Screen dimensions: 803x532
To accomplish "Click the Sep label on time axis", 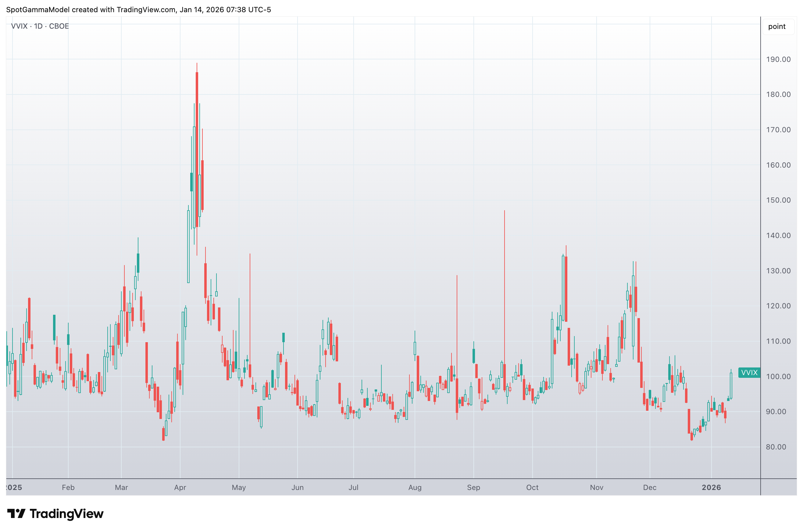I will point(473,487).
